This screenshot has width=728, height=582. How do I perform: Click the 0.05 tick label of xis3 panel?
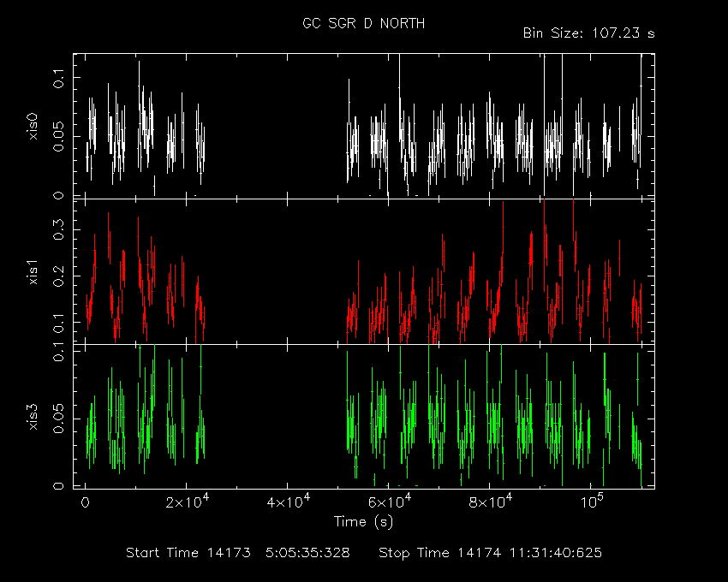(58, 419)
